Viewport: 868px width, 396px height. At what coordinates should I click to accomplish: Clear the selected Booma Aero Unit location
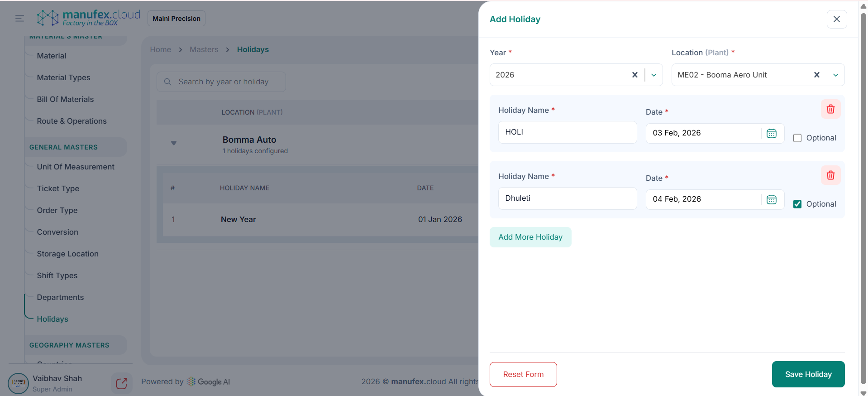pyautogui.click(x=816, y=75)
